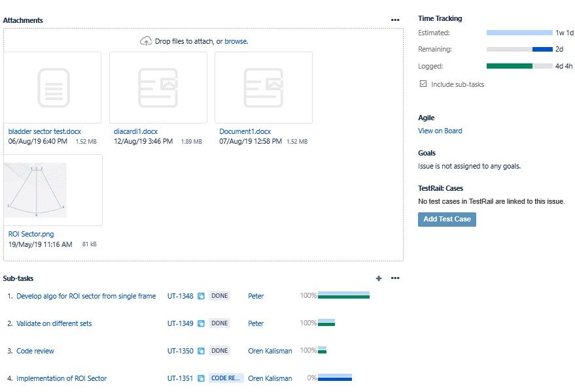Click View on Board link
This screenshot has width=575, height=392.
[x=440, y=131]
